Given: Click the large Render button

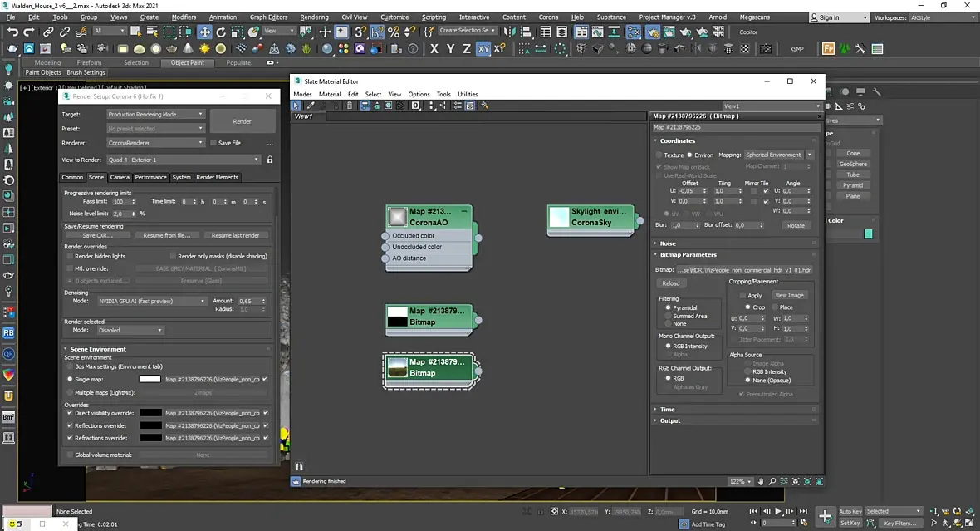Looking at the screenshot, I should coord(242,121).
